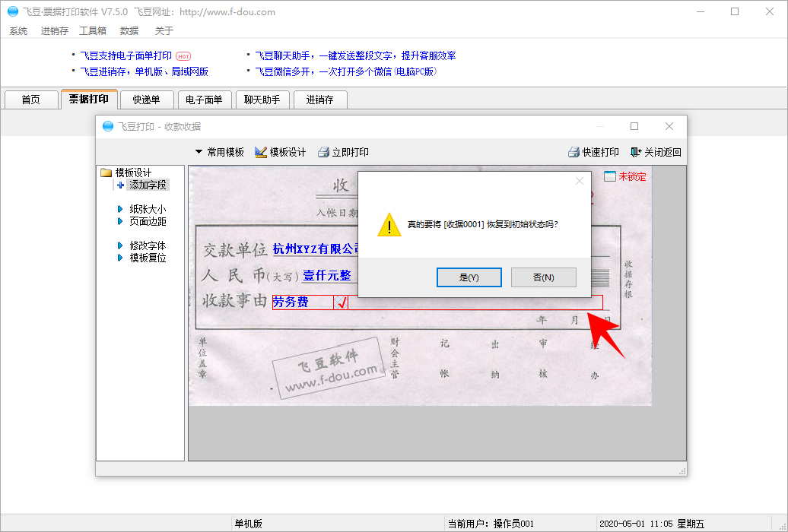The height and width of the screenshot is (532, 788).
Task: Switch to the 进销存 tab
Action: [x=319, y=100]
